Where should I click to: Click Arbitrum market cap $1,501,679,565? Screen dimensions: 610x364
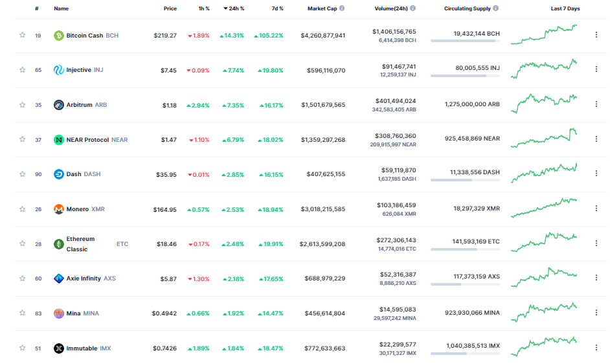coord(323,105)
